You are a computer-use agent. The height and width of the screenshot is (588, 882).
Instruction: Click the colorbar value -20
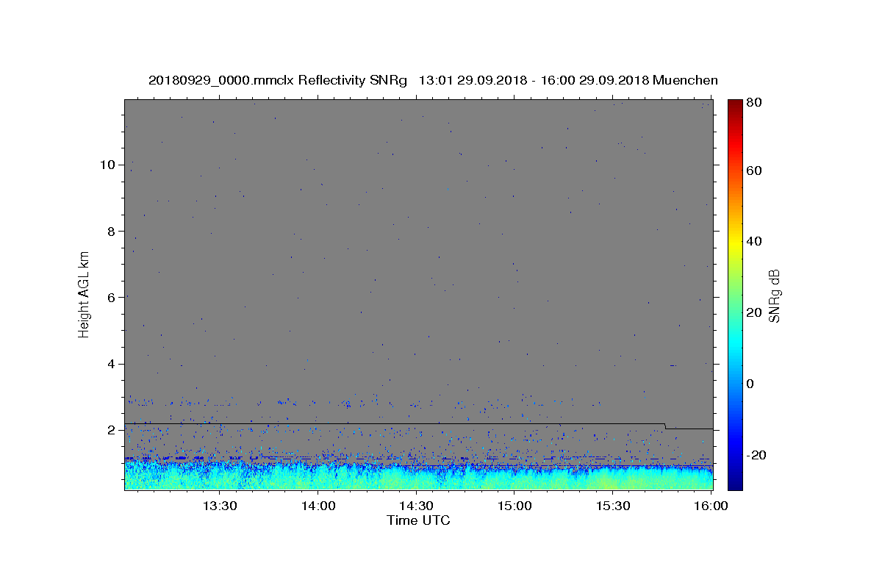(x=755, y=455)
